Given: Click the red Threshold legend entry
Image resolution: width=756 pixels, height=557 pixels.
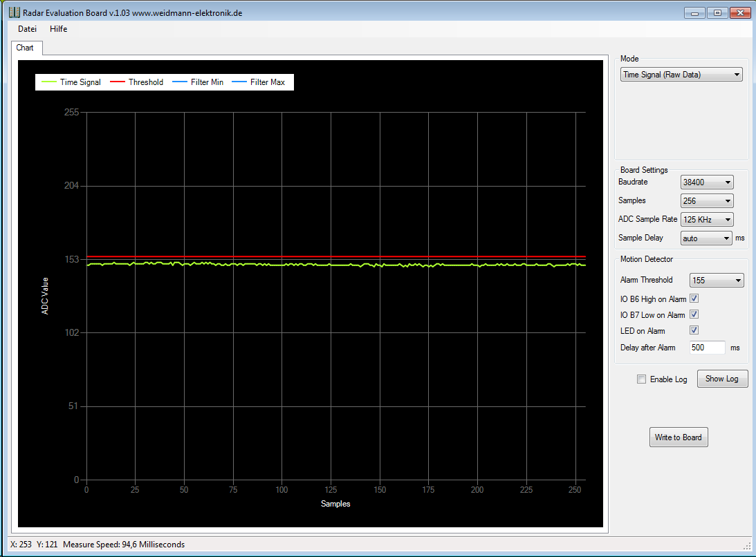Looking at the screenshot, I should coord(137,82).
